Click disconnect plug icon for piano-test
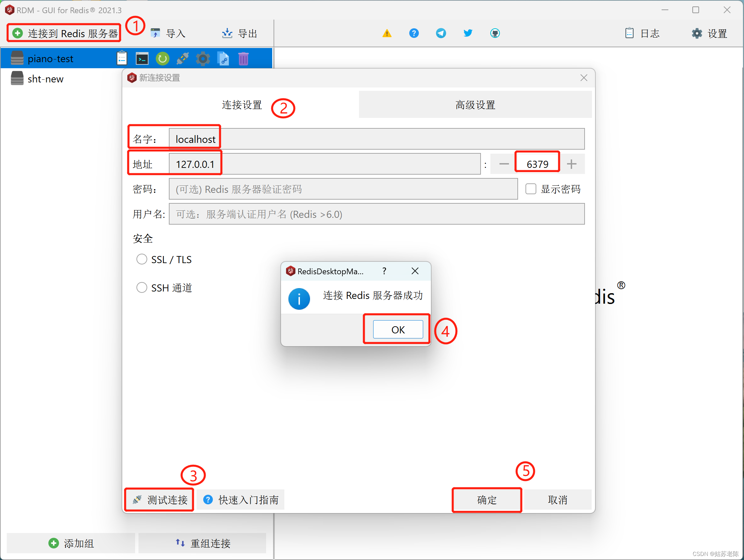744x560 pixels. pyautogui.click(x=183, y=58)
